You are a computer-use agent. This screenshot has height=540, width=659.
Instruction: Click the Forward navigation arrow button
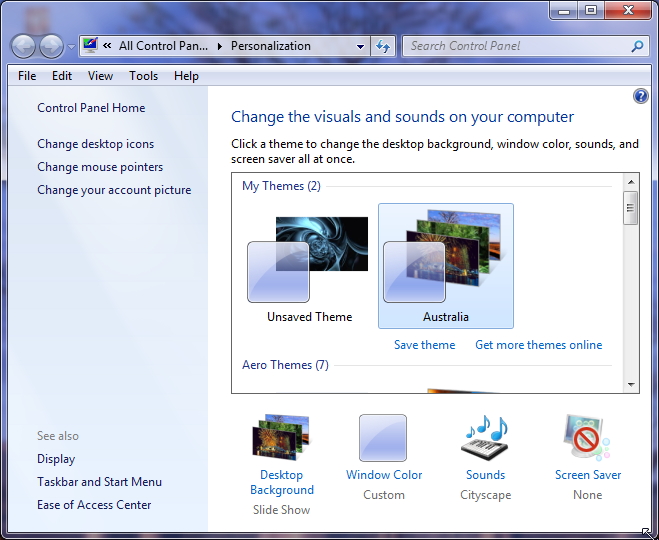[x=51, y=46]
